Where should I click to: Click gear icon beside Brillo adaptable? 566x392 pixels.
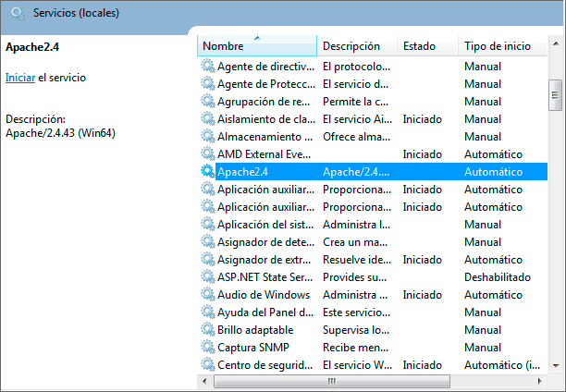(x=208, y=329)
